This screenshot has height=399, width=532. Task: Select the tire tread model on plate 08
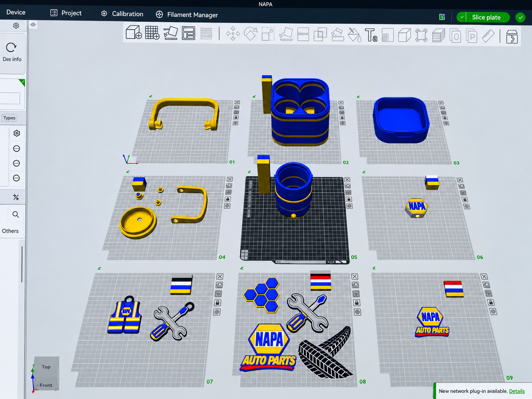pos(325,353)
